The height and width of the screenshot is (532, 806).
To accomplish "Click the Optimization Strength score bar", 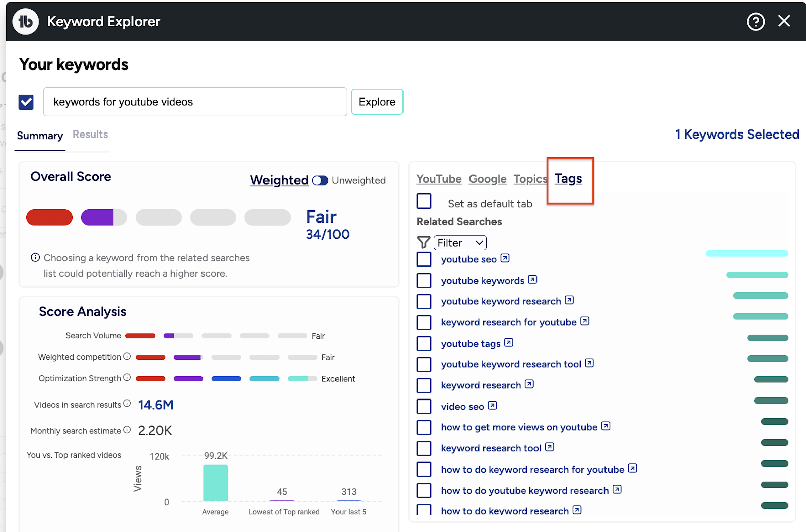I will pyautogui.click(x=226, y=379).
